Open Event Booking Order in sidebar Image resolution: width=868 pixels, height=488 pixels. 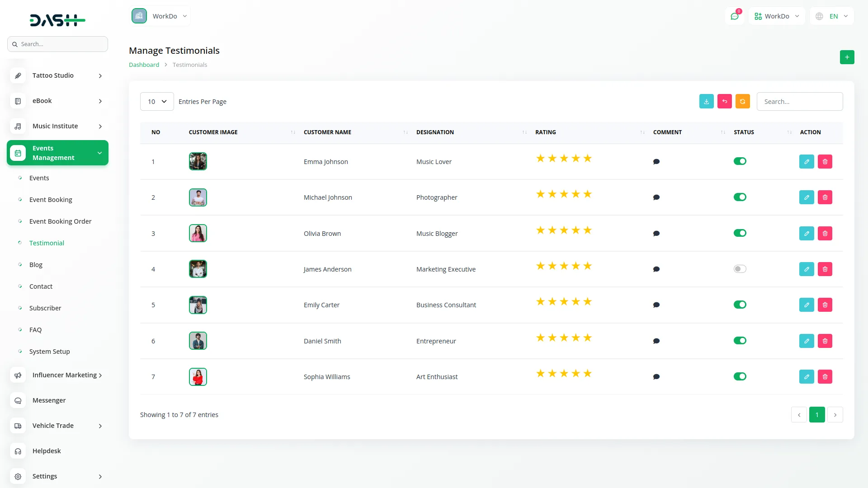point(60,221)
